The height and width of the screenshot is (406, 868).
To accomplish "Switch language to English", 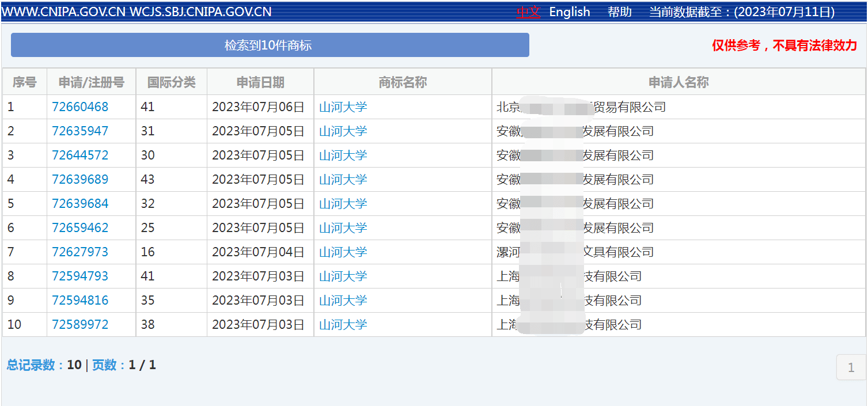I will 569,12.
